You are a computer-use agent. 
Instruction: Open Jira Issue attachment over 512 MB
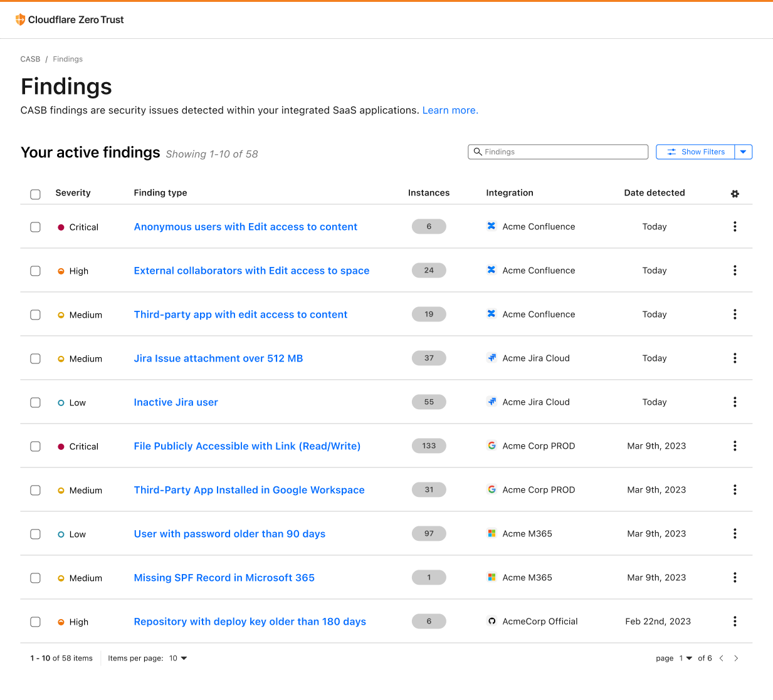218,358
